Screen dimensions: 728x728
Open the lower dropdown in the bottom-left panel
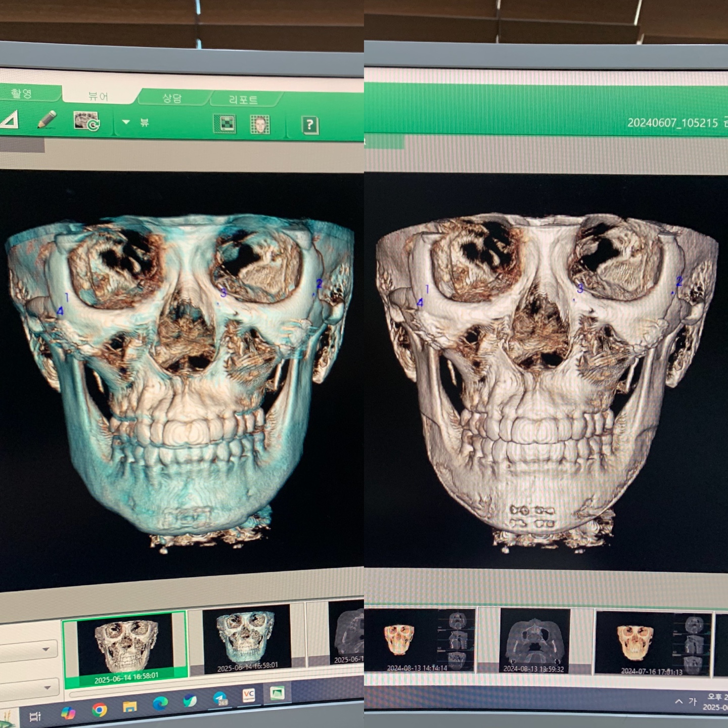pos(47,687)
